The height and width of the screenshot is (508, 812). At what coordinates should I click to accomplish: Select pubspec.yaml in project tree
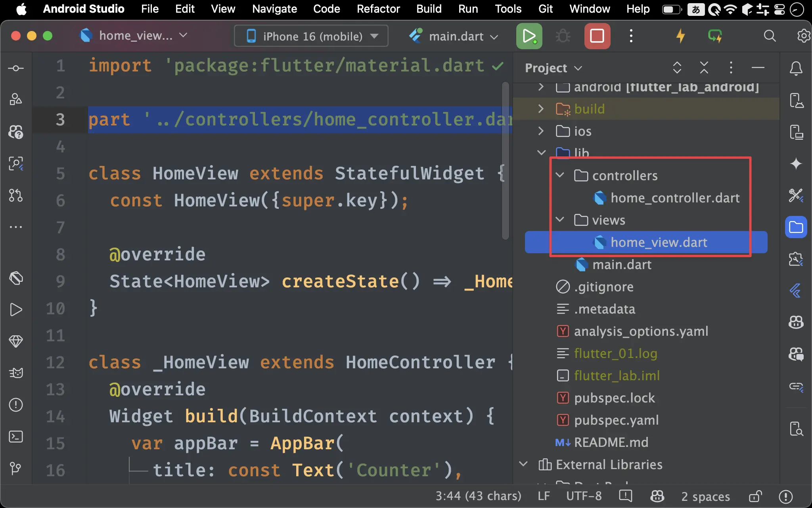[x=616, y=420]
